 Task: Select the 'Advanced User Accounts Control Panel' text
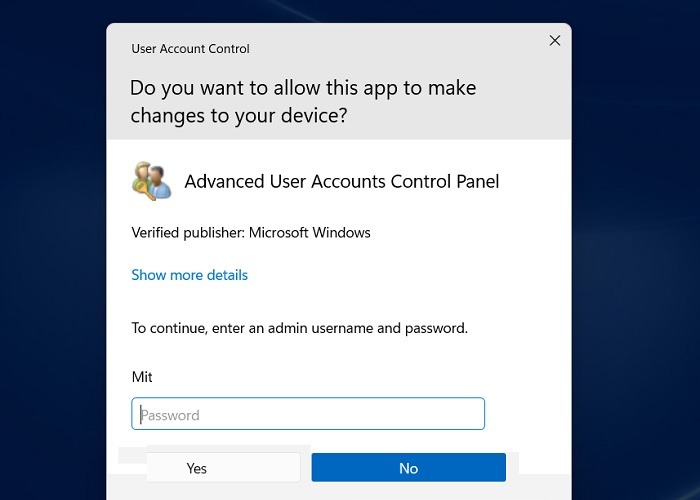tap(342, 182)
